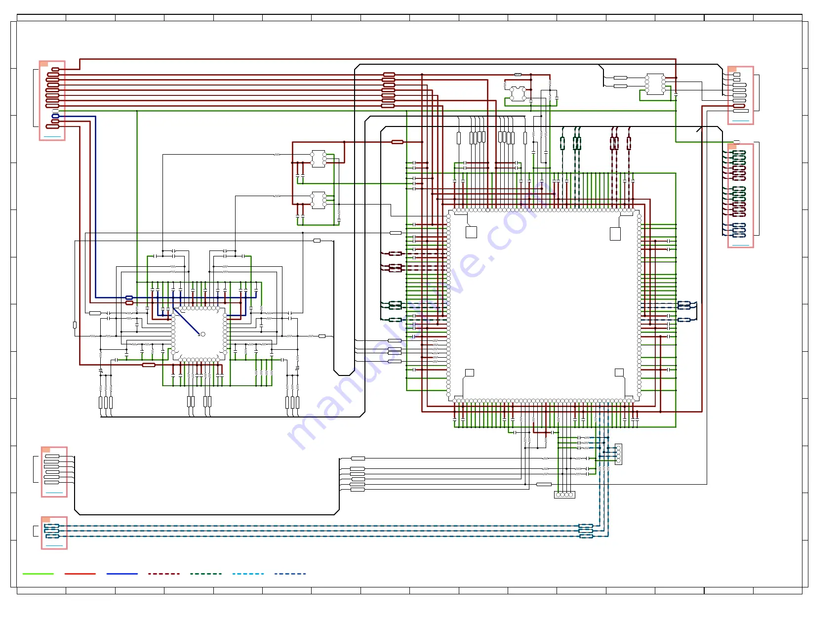
Task: Open cyan link in top-right connector block
Action: pos(740,121)
